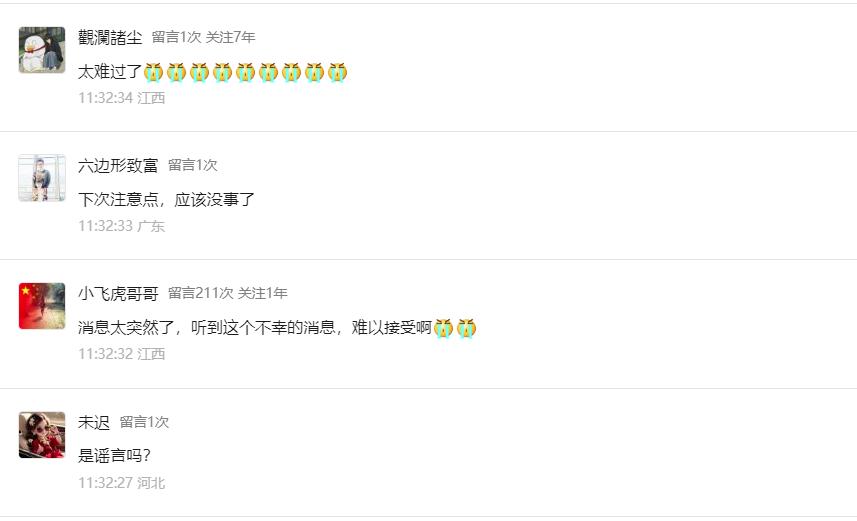Open 未迟's profile avatar
The width and height of the screenshot is (857, 521).
[42, 435]
